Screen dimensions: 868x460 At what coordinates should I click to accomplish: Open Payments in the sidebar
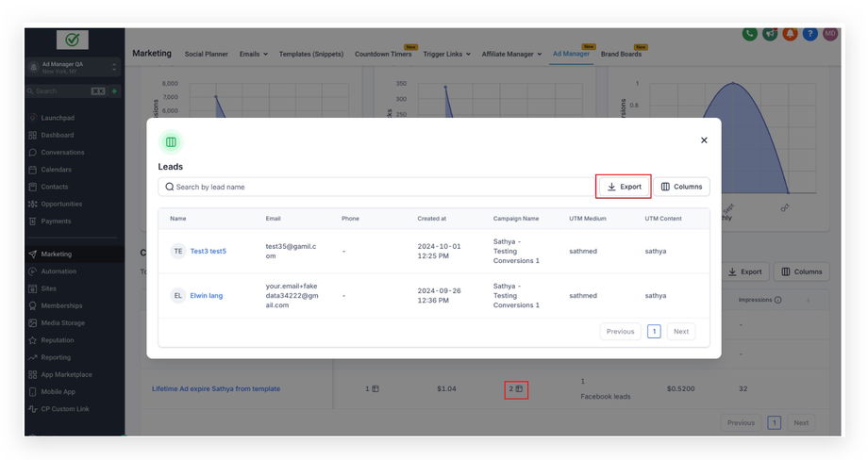pyautogui.click(x=56, y=222)
